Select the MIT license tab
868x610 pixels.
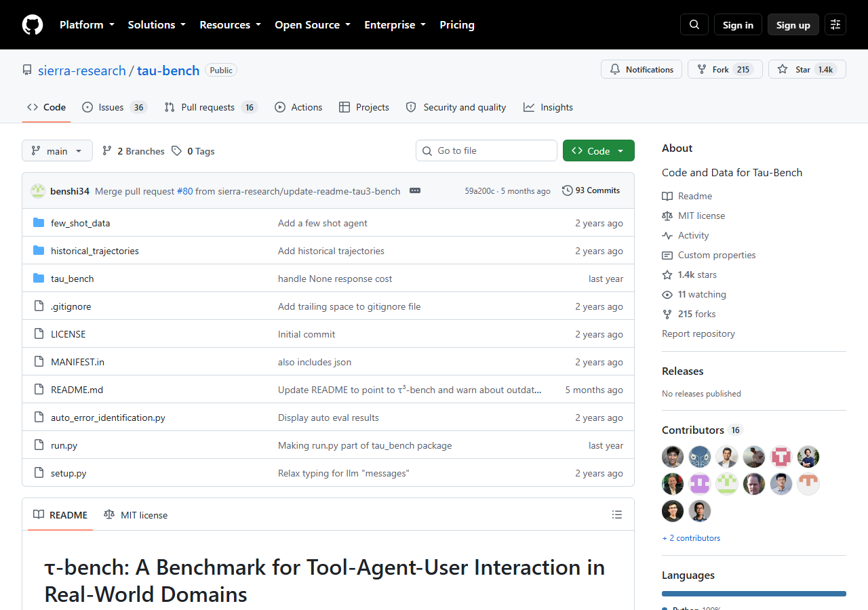(x=136, y=515)
